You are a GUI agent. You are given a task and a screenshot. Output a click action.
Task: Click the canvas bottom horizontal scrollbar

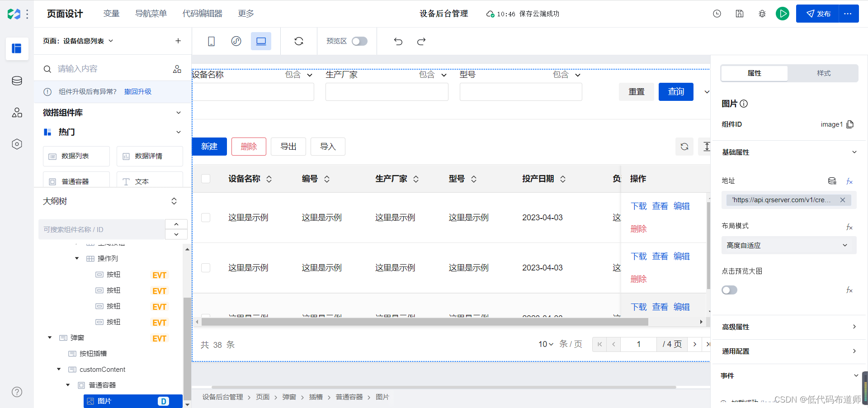coord(443,387)
